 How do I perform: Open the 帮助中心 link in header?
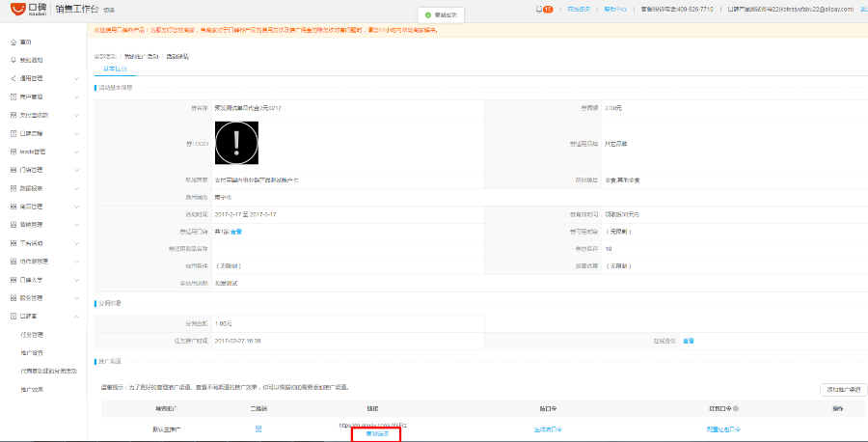(615, 10)
